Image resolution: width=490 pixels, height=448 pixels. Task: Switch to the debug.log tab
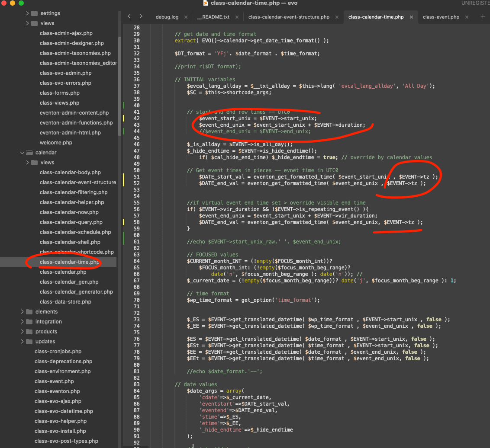[x=167, y=17]
